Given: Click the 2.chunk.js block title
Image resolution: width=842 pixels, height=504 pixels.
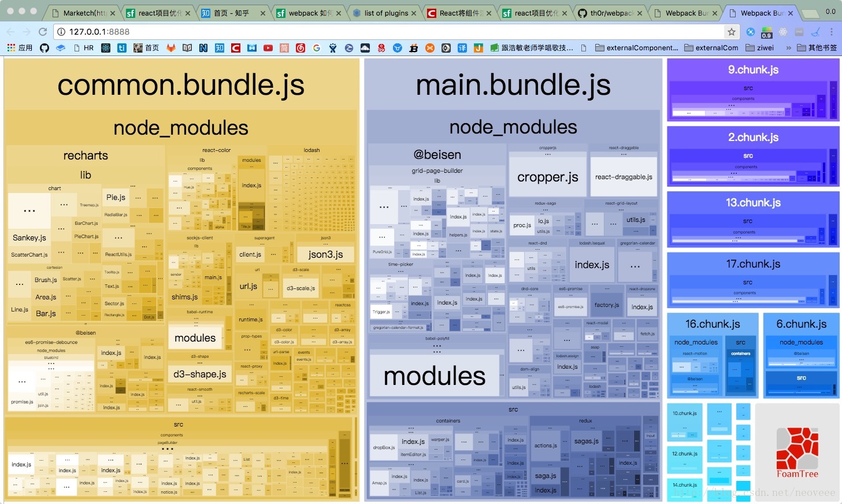Looking at the screenshot, I should point(753,138).
